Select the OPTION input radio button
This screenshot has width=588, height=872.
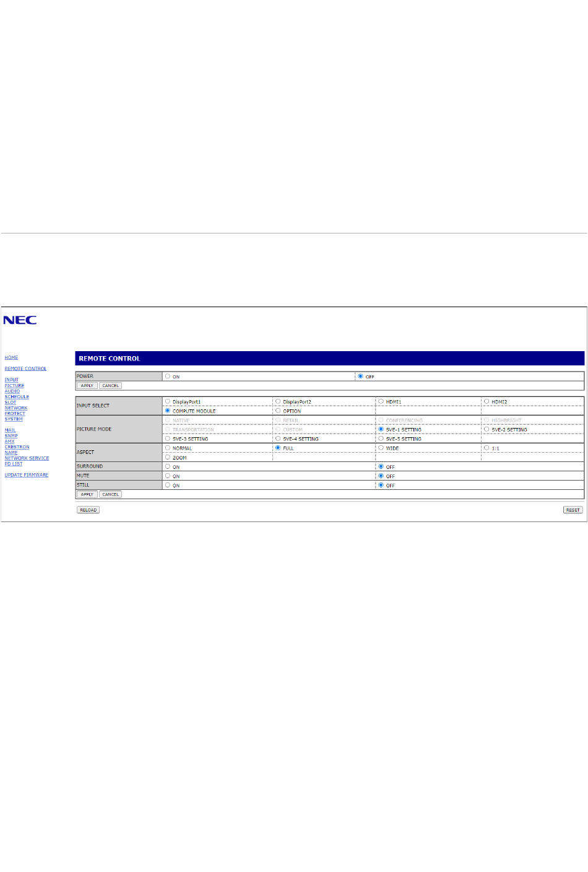pos(278,411)
